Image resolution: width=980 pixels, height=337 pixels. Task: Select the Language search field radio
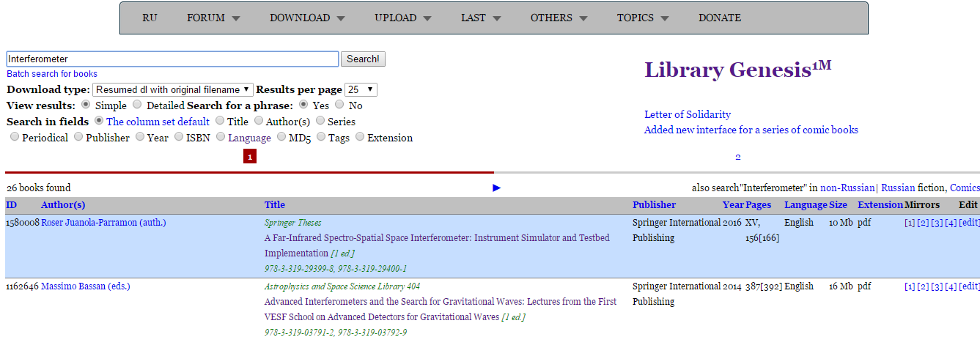221,138
